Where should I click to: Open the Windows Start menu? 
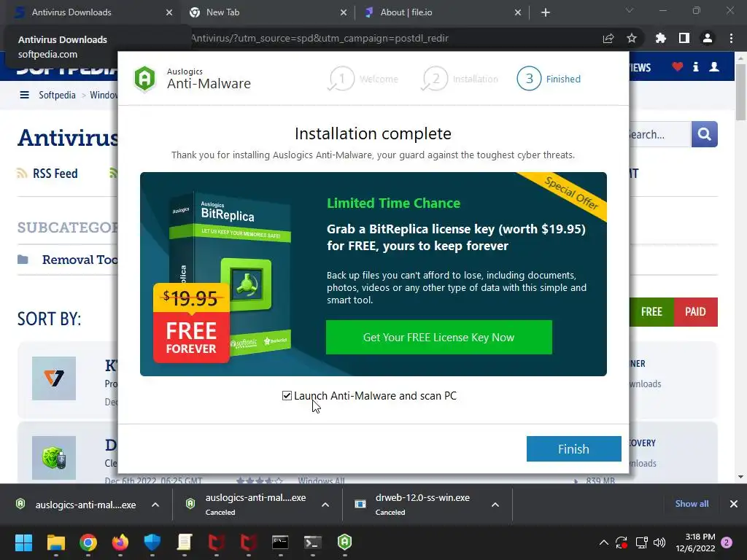click(x=23, y=542)
